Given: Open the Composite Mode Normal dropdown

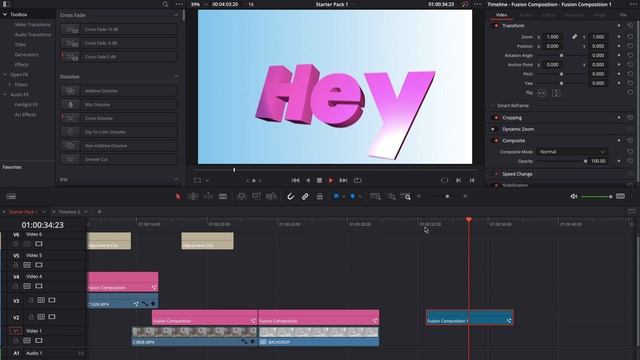Looking at the screenshot, I should tap(571, 151).
